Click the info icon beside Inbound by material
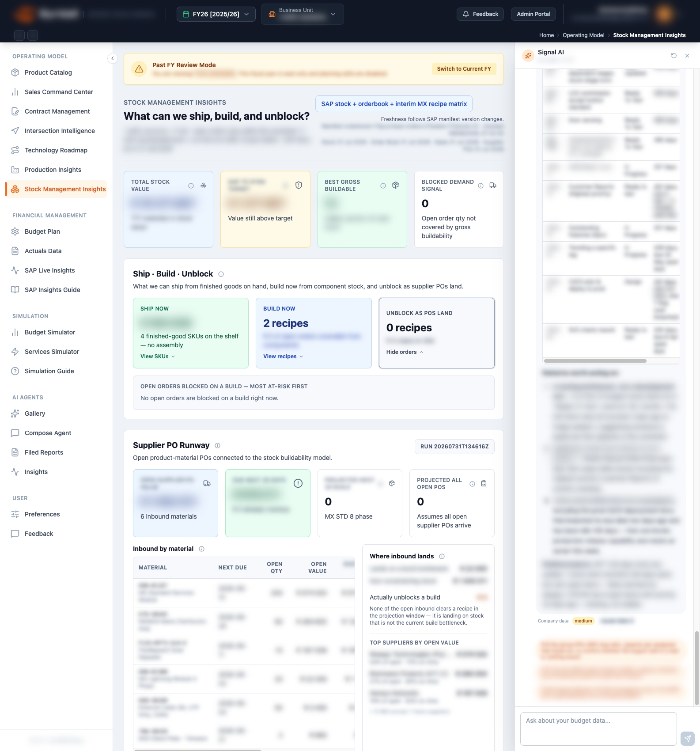Image resolution: width=700 pixels, height=751 pixels. tap(202, 549)
